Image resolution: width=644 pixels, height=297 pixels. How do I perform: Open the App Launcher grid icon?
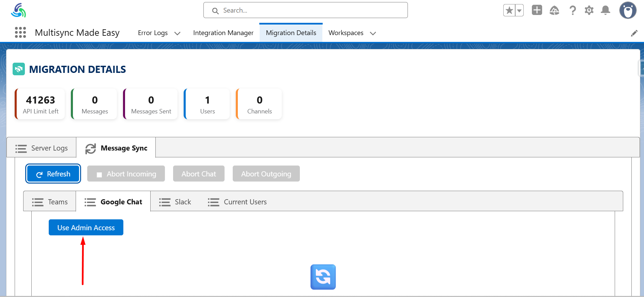coord(20,33)
